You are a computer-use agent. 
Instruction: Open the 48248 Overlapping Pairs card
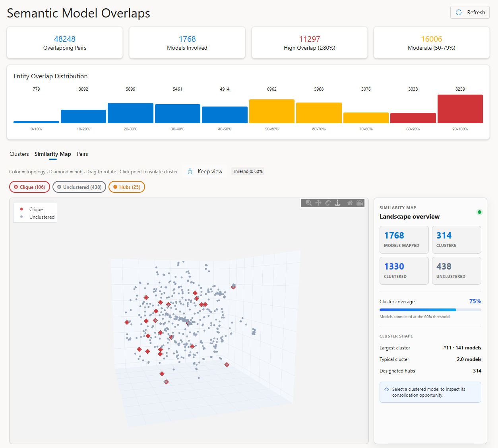65,43
